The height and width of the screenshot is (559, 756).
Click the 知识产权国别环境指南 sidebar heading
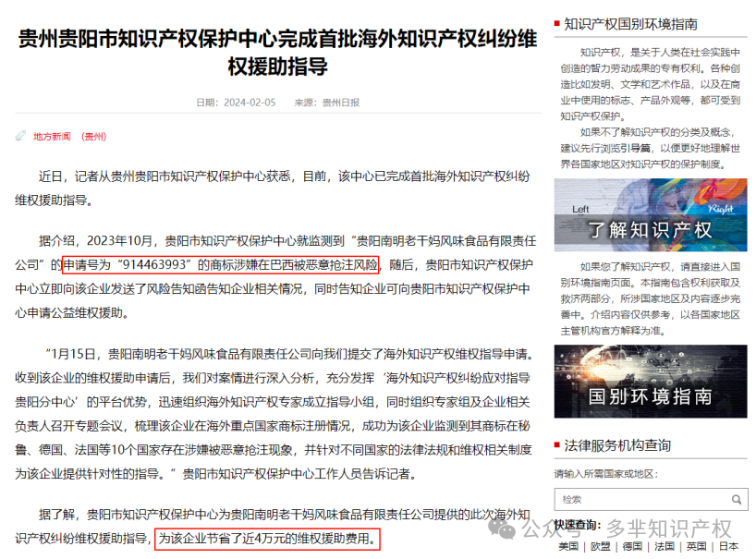tap(630, 24)
